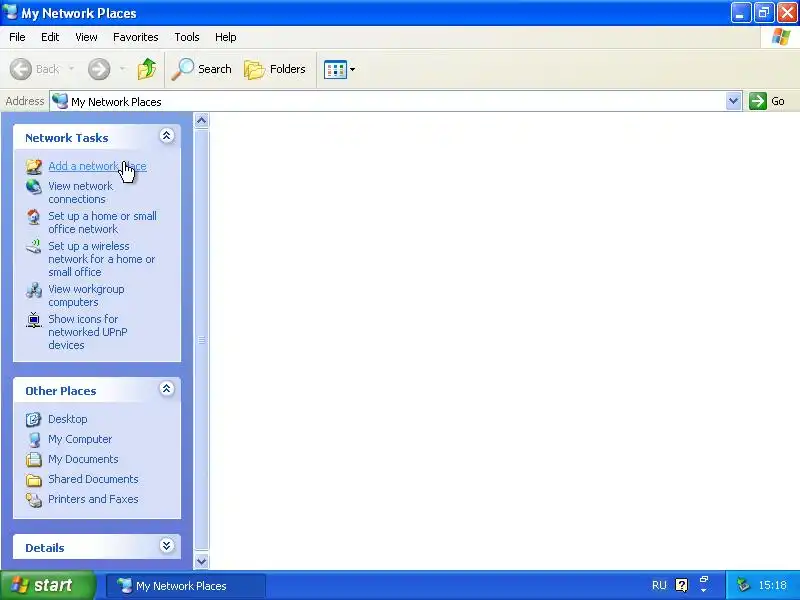This screenshot has width=800, height=600.
Task: Click the wireless network setup icon
Action: coord(34,246)
